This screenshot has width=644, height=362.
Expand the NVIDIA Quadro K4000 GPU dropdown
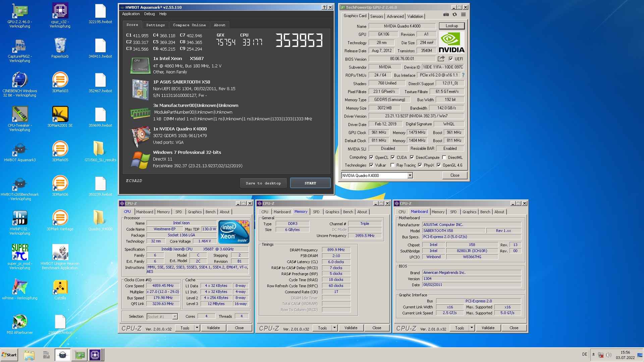[410, 175]
